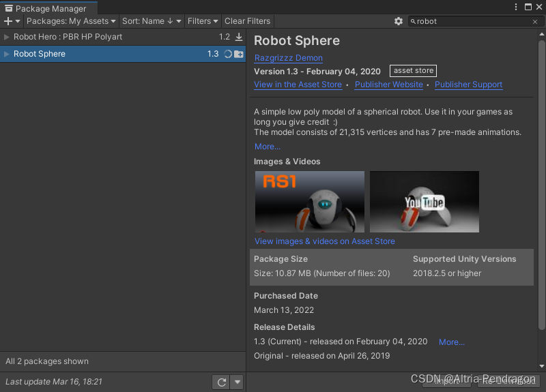Open the Publisher Website link
The height and width of the screenshot is (392, 546).
388,85
